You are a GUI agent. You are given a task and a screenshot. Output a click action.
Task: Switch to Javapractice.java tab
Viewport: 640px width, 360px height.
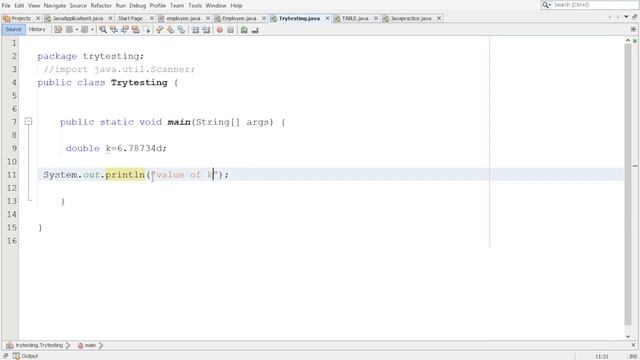pyautogui.click(x=411, y=18)
